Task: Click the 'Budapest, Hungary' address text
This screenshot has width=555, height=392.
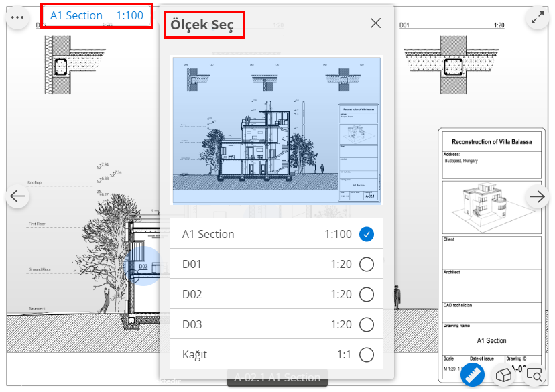Action: (x=461, y=161)
